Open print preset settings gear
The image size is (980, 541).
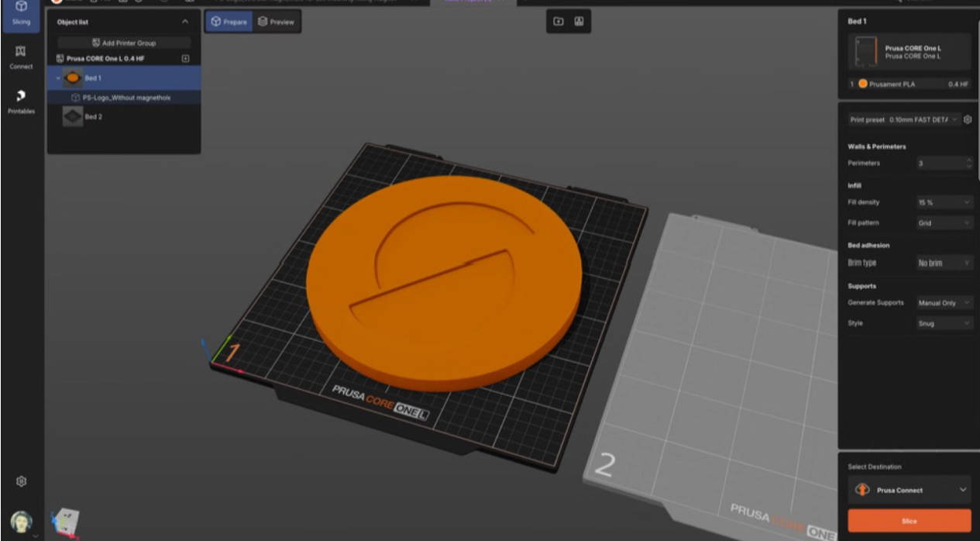pos(968,119)
